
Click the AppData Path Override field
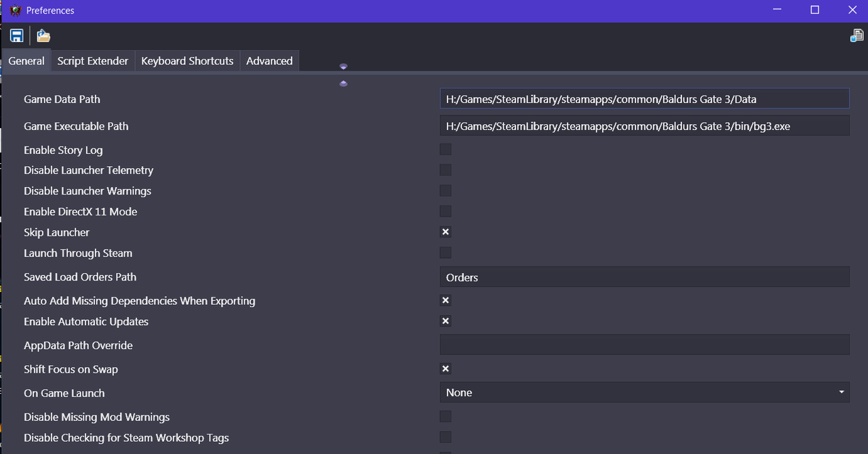644,345
